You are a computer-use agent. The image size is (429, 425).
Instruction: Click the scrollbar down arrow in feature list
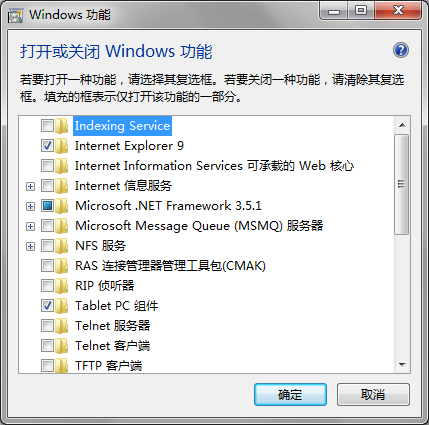(402, 365)
